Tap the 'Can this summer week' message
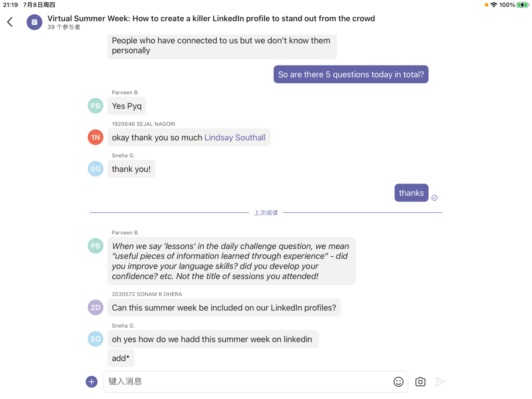The width and height of the screenshot is (532, 399). tap(224, 307)
